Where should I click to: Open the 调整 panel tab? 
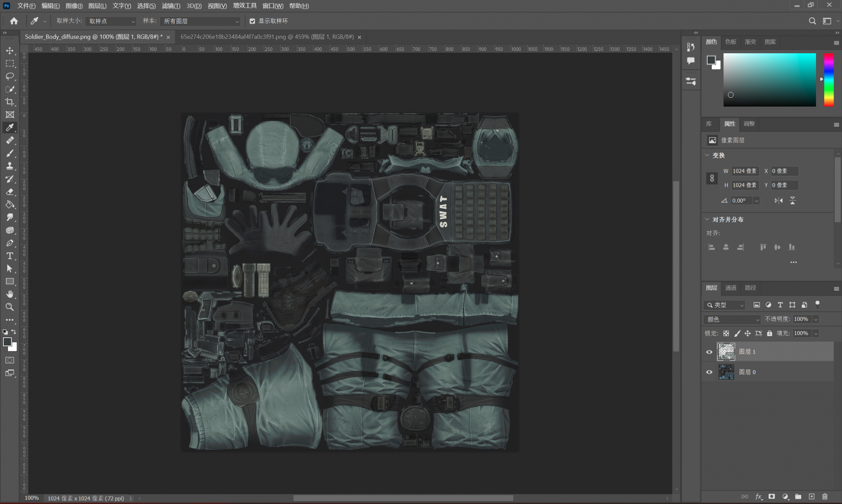click(x=749, y=124)
